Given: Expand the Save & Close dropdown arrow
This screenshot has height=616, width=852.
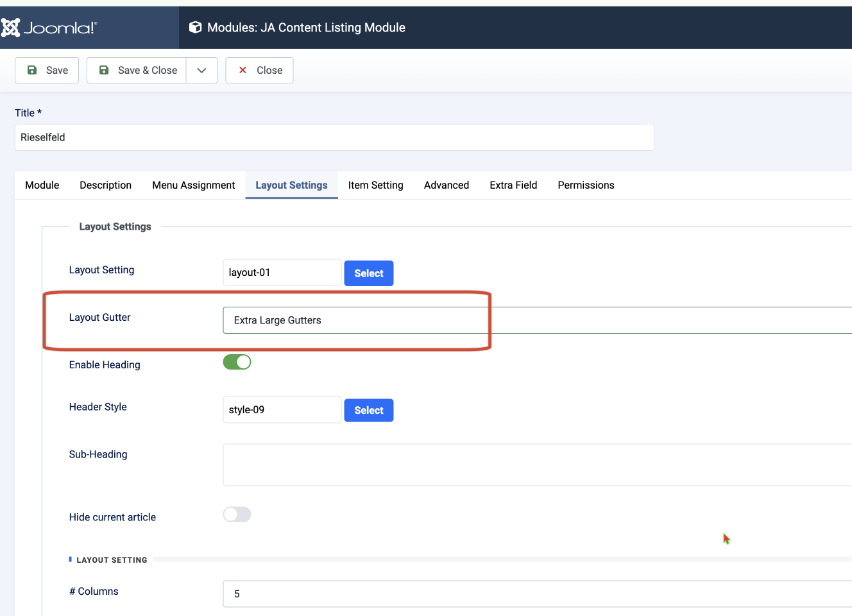Looking at the screenshot, I should click(201, 71).
